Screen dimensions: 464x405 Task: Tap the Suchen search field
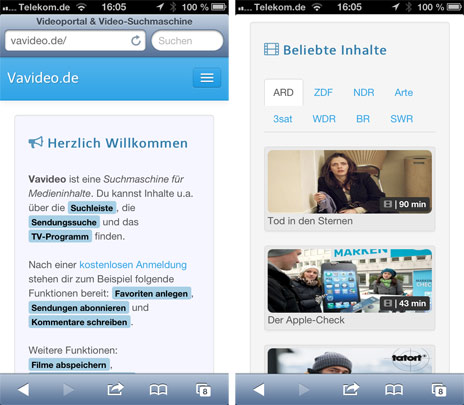(187, 41)
